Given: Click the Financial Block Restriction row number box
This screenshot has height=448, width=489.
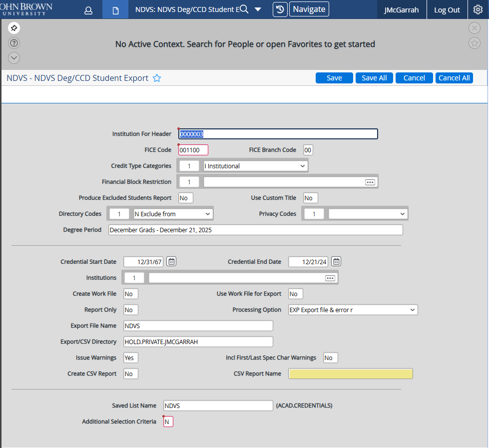Looking at the screenshot, I should point(189,182).
